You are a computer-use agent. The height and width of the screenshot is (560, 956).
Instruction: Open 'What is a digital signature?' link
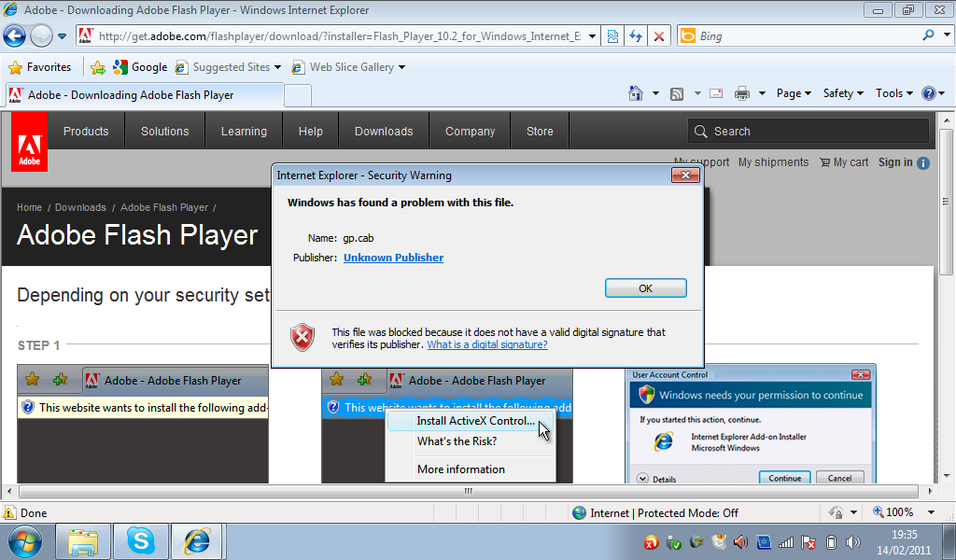click(487, 344)
